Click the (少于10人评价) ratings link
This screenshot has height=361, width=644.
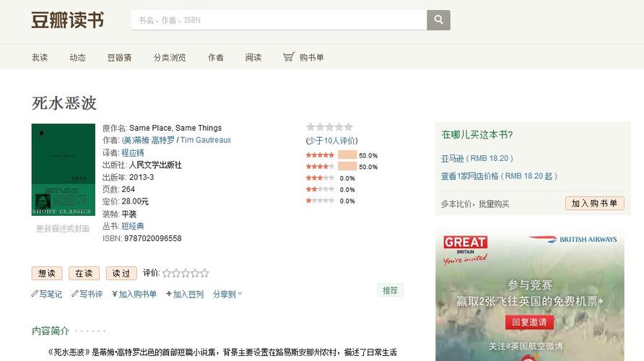[332, 141]
